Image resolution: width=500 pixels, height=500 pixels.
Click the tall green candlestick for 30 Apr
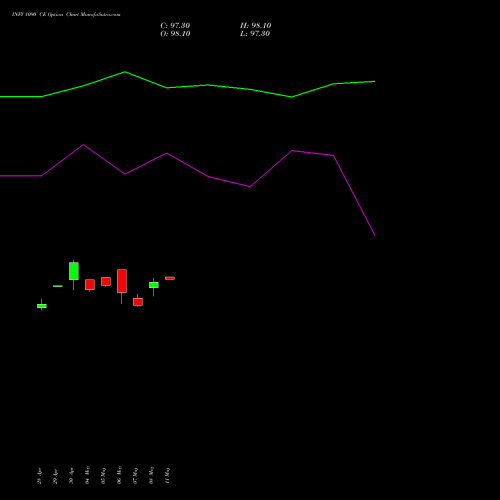[x=74, y=271]
